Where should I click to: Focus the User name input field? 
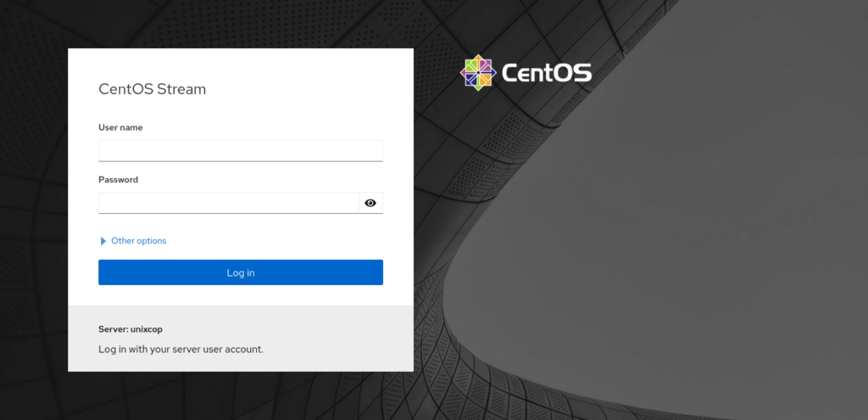pos(241,151)
